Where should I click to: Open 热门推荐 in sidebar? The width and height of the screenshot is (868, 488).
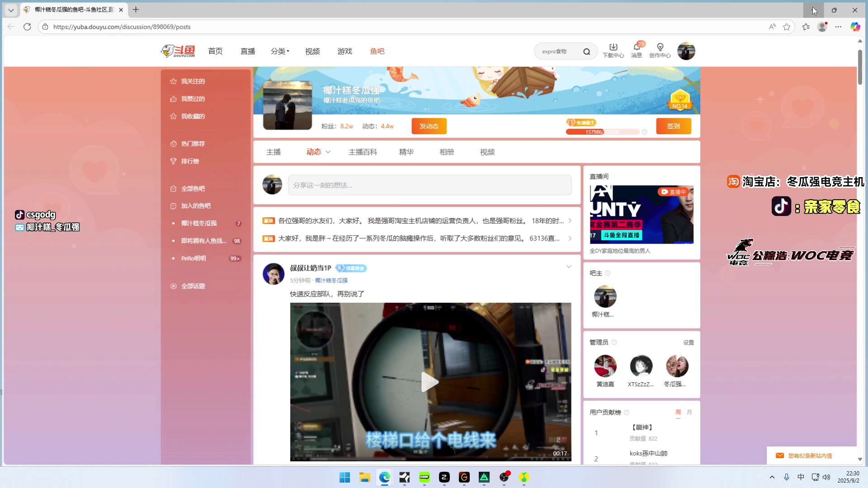pyautogui.click(x=193, y=144)
